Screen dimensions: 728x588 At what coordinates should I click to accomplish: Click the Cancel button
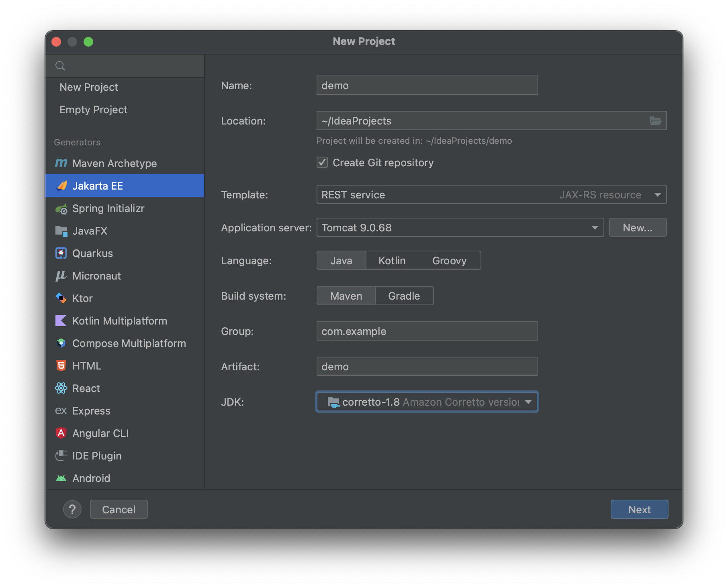click(119, 509)
